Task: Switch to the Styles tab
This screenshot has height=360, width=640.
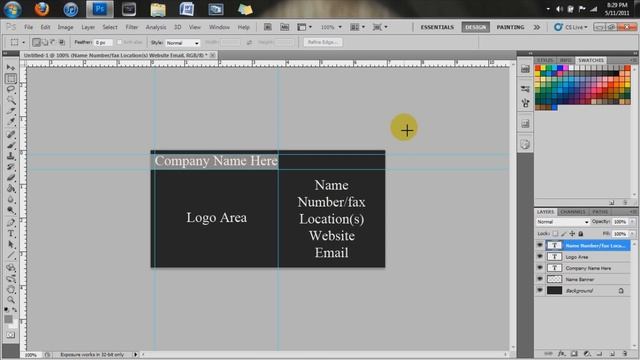Action: pyautogui.click(x=544, y=60)
